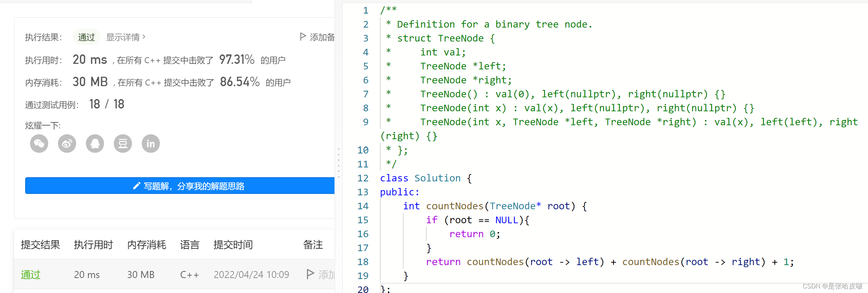
Task: Click line number 14 in the editor gutter
Action: click(363, 206)
